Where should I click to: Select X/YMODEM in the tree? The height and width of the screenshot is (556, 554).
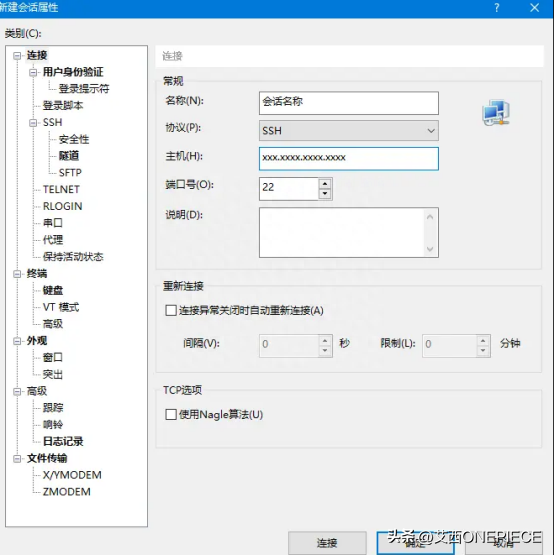click(x=72, y=475)
